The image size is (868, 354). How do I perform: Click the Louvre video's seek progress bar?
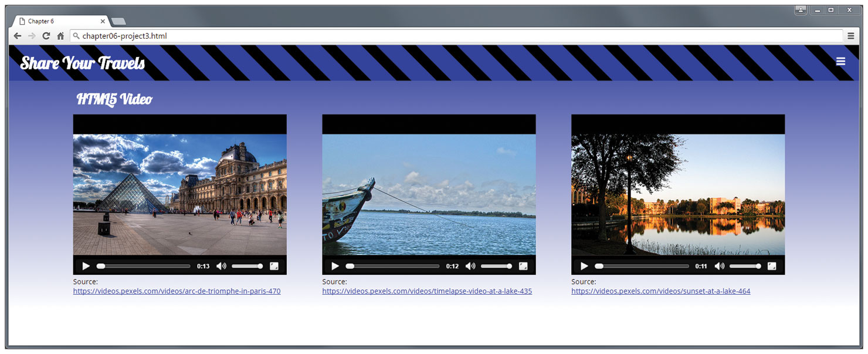click(x=144, y=266)
